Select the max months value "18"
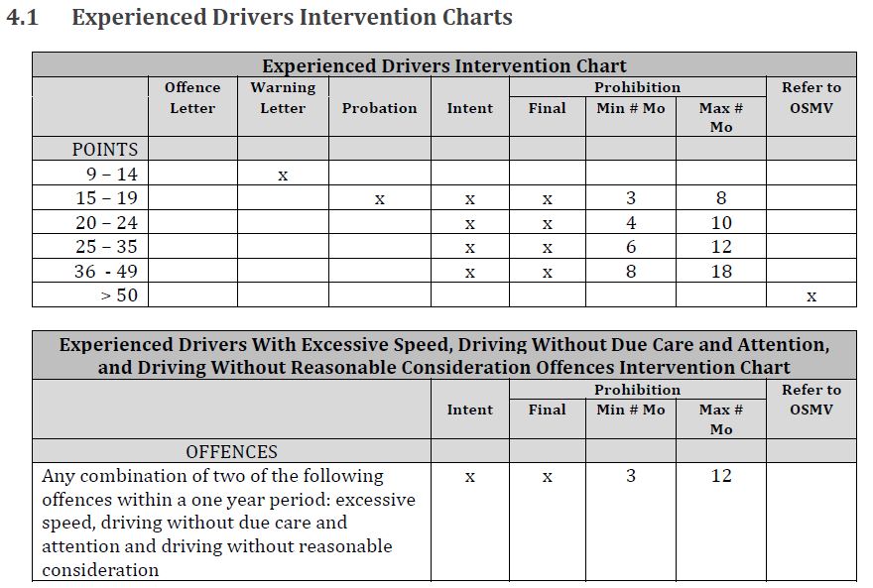The width and height of the screenshot is (873, 588). coord(721,272)
